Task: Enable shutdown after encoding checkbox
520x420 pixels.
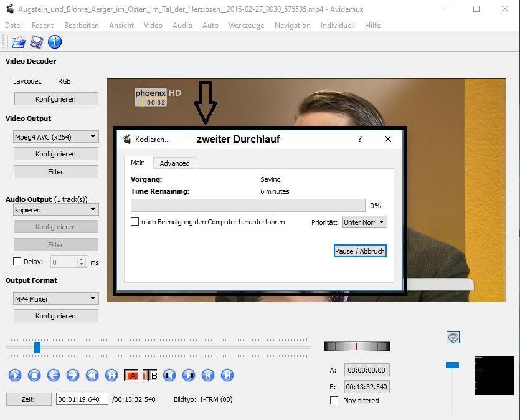Action: click(x=135, y=222)
